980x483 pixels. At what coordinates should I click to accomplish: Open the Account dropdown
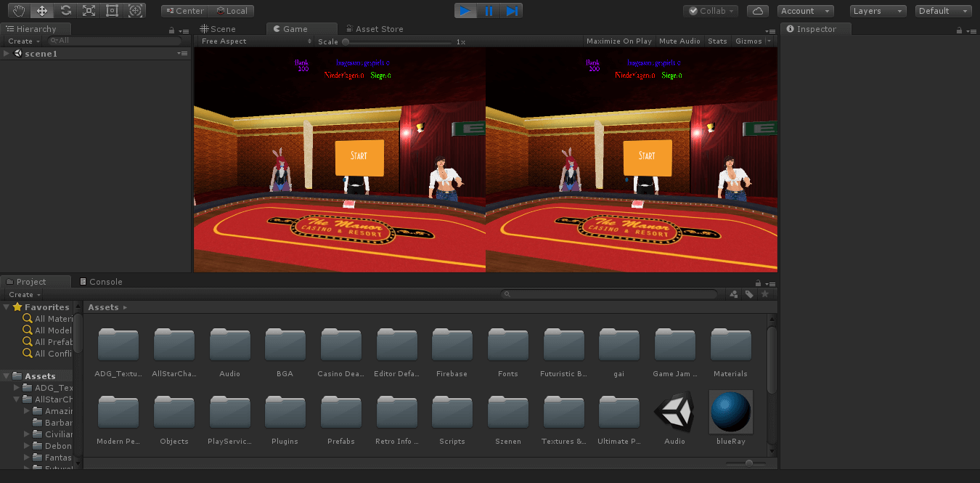(x=806, y=11)
